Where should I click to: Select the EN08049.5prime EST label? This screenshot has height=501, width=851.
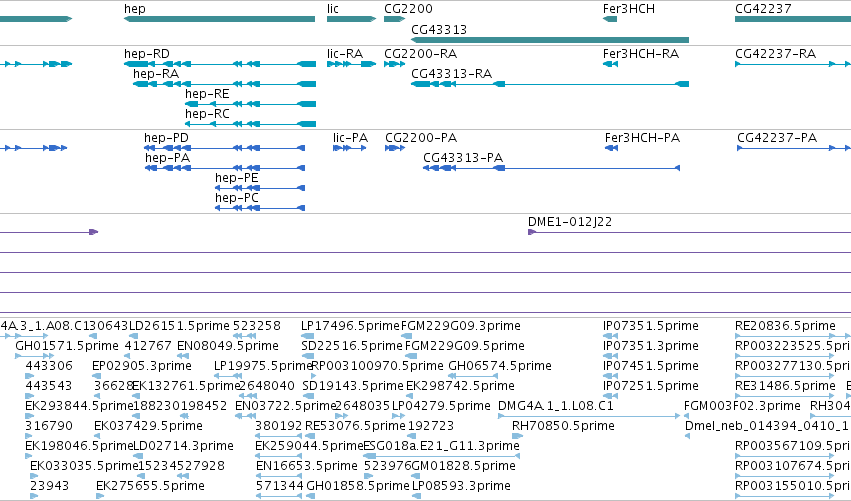coord(228,346)
